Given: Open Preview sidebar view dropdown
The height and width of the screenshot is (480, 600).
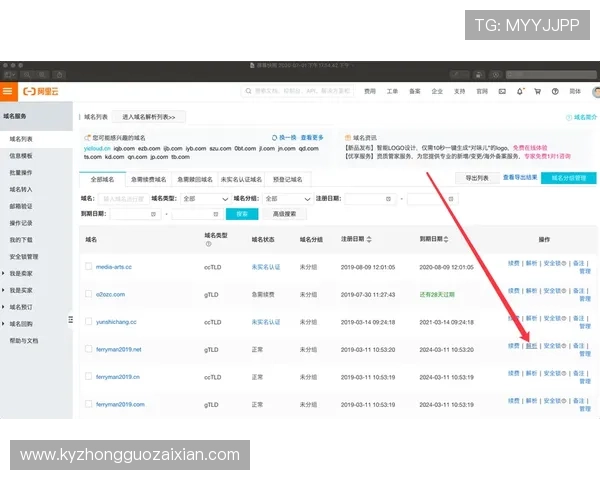Looking at the screenshot, I should click(10, 75).
